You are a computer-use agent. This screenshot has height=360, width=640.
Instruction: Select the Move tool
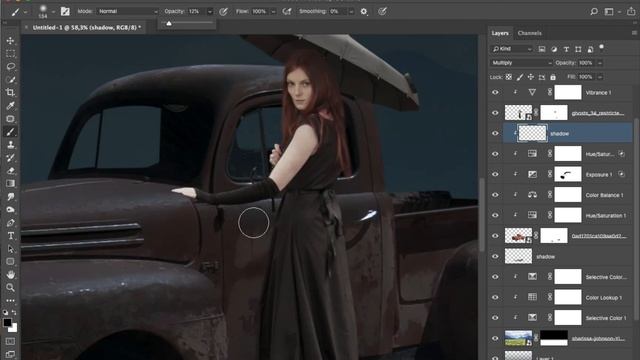pyautogui.click(x=11, y=40)
